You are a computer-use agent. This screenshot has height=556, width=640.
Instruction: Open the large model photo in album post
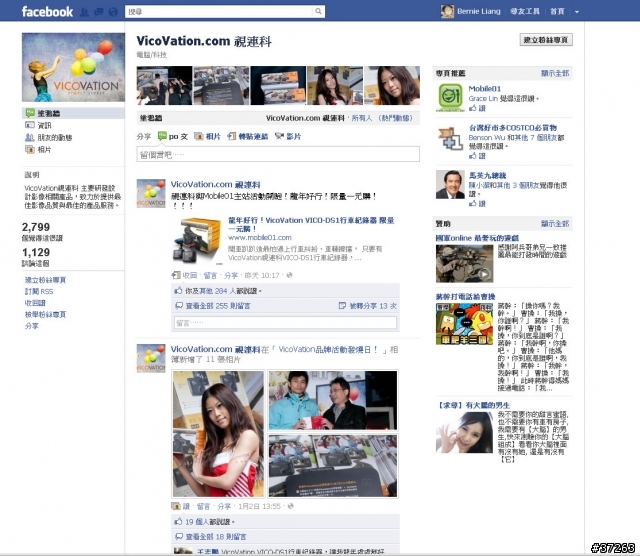pyautogui.click(x=218, y=434)
